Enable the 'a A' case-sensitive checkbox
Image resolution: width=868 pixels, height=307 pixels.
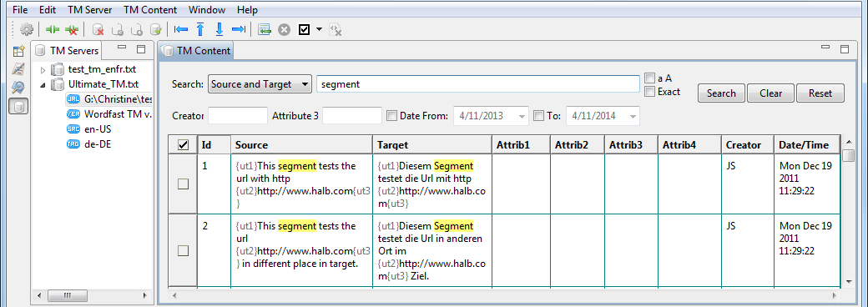(x=650, y=78)
